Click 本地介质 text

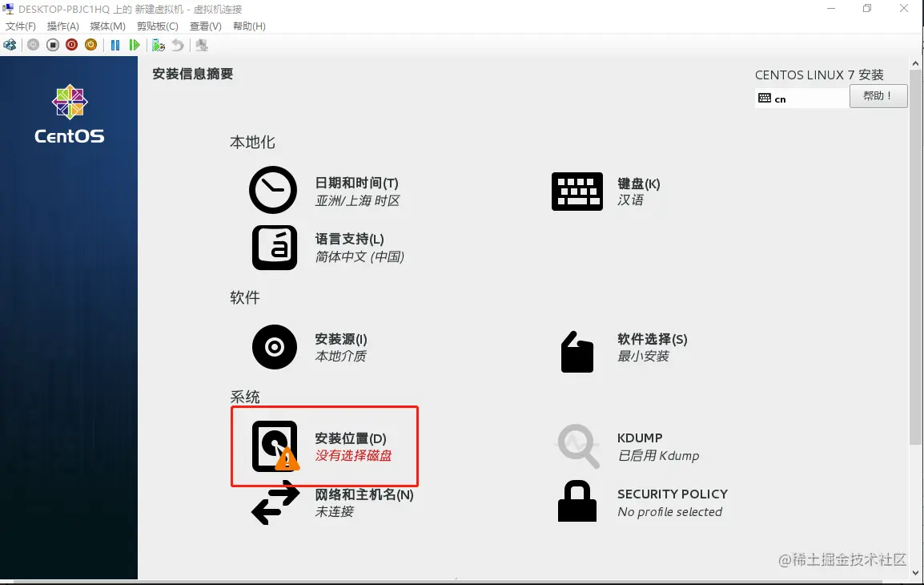point(340,356)
